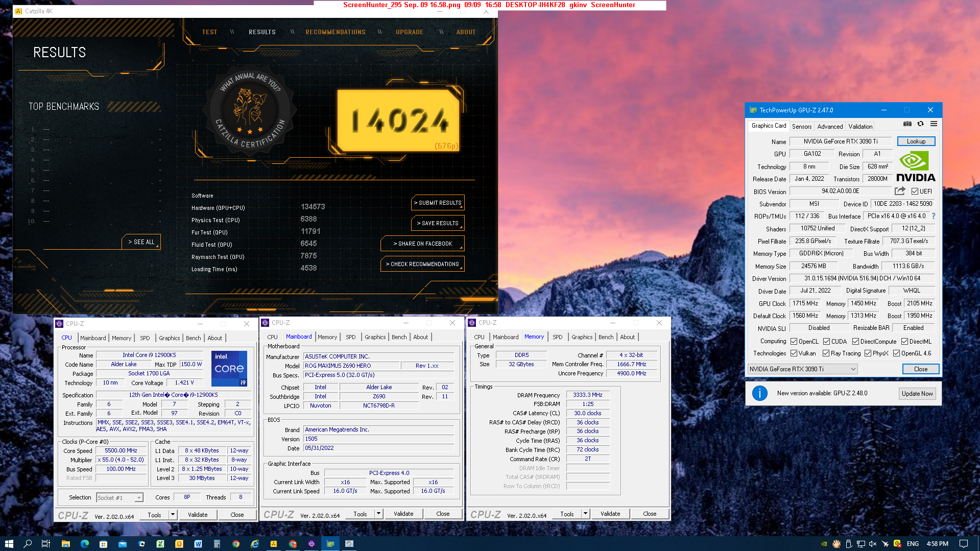
Task: Open Task View from taskbar
Action: (x=45, y=543)
